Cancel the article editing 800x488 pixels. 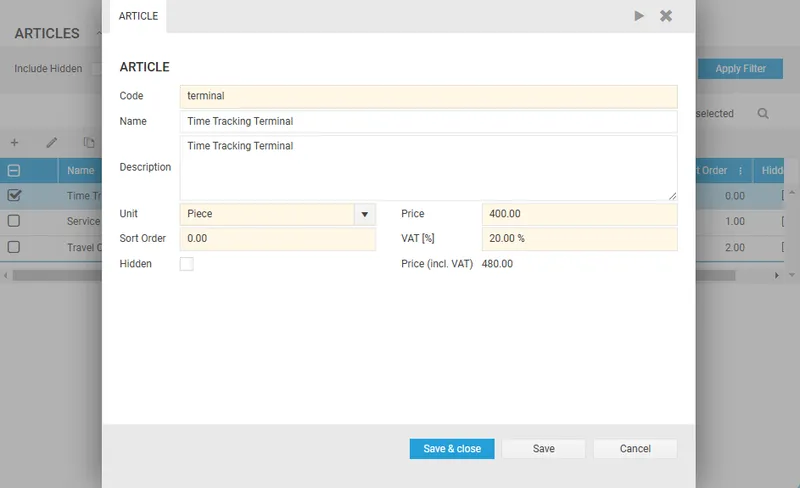pos(635,449)
